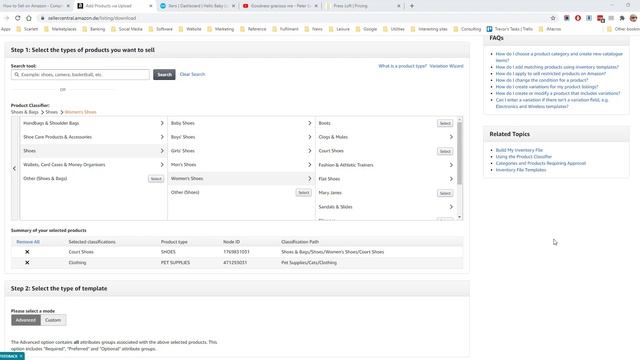
Task: Click the browser home icon
Action: coord(29,18)
